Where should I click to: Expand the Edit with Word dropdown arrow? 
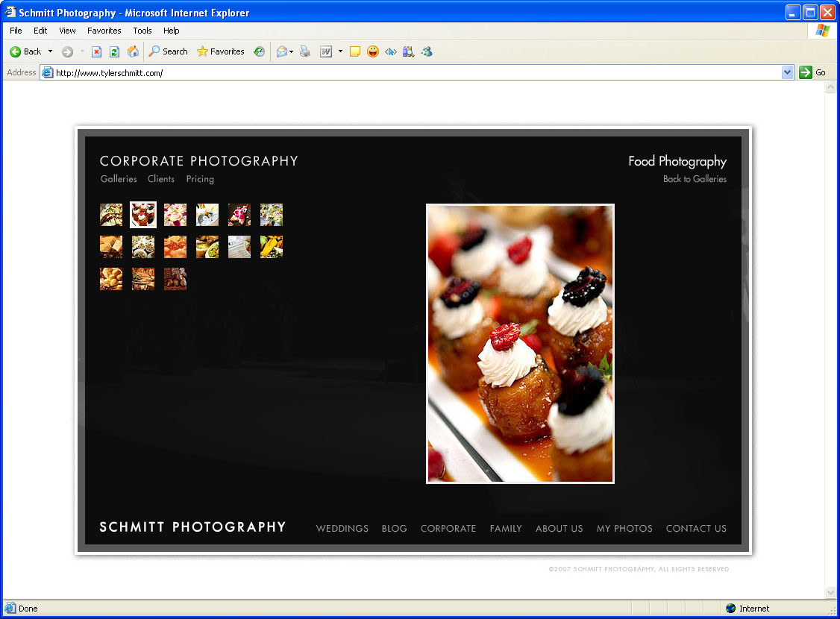click(x=340, y=51)
